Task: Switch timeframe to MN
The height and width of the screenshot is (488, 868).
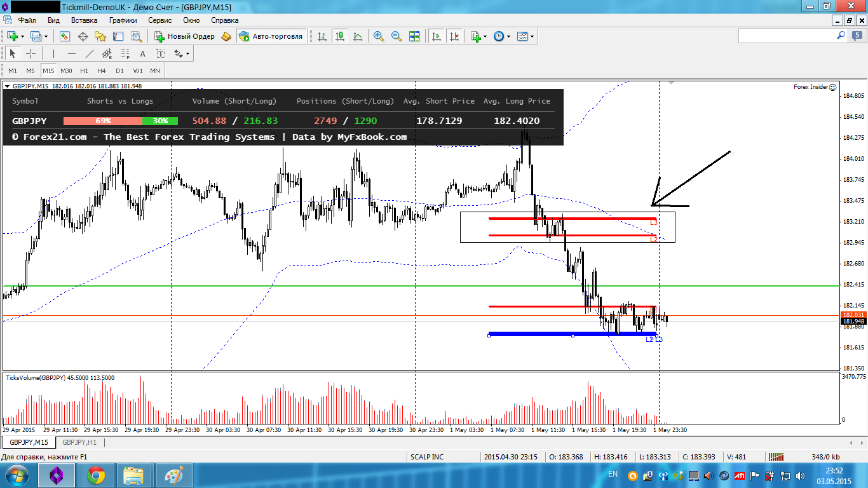Action: [155, 71]
